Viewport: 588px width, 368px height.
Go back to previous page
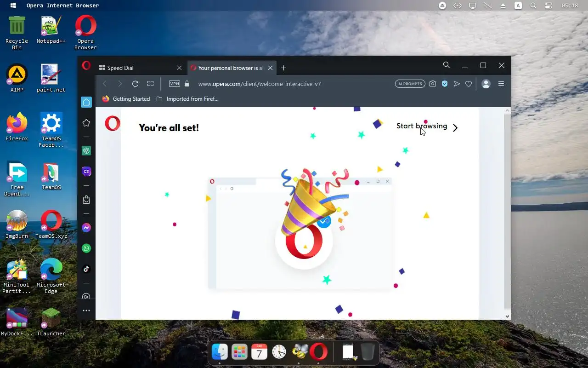click(x=105, y=84)
